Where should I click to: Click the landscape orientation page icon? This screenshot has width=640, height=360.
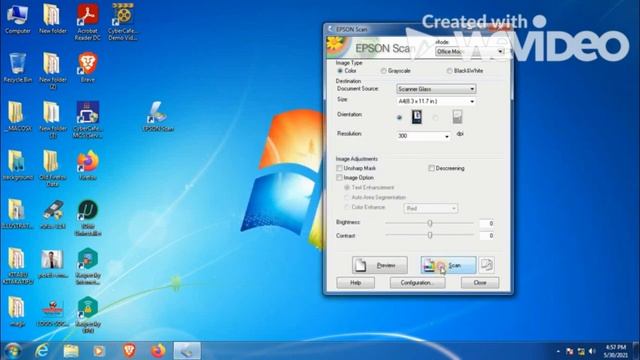(x=457, y=117)
